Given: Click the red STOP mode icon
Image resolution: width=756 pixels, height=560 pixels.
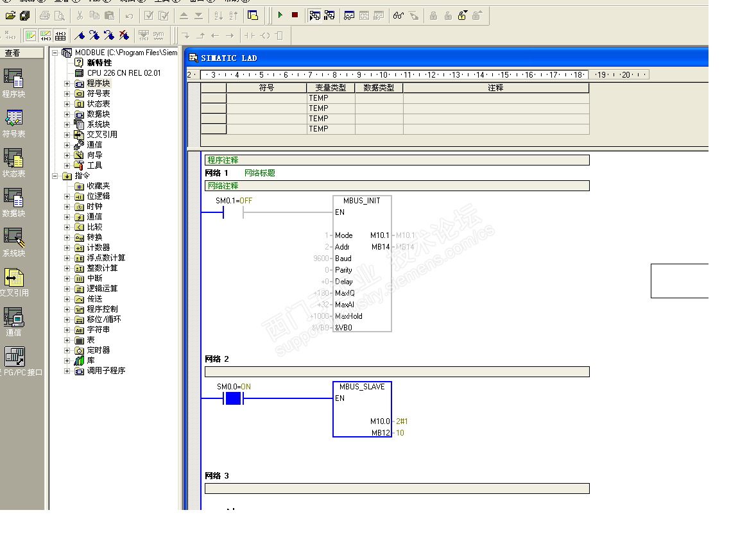Looking at the screenshot, I should pyautogui.click(x=295, y=15).
